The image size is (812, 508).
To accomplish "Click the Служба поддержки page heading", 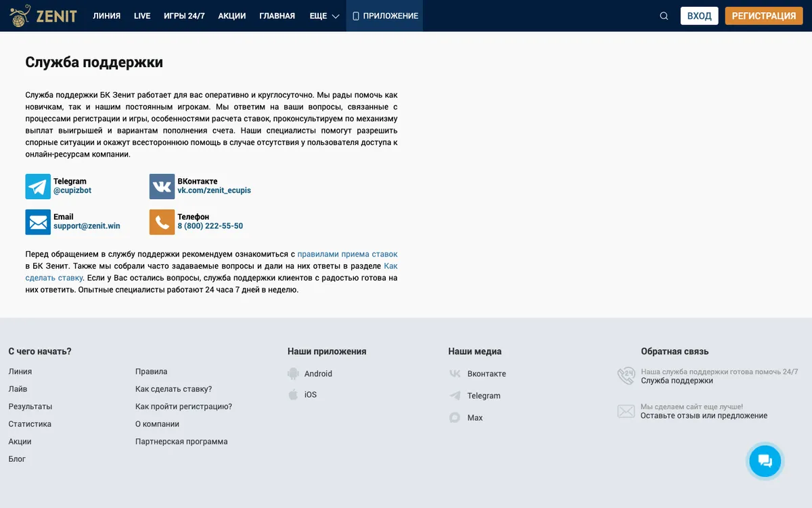I will [x=94, y=62].
